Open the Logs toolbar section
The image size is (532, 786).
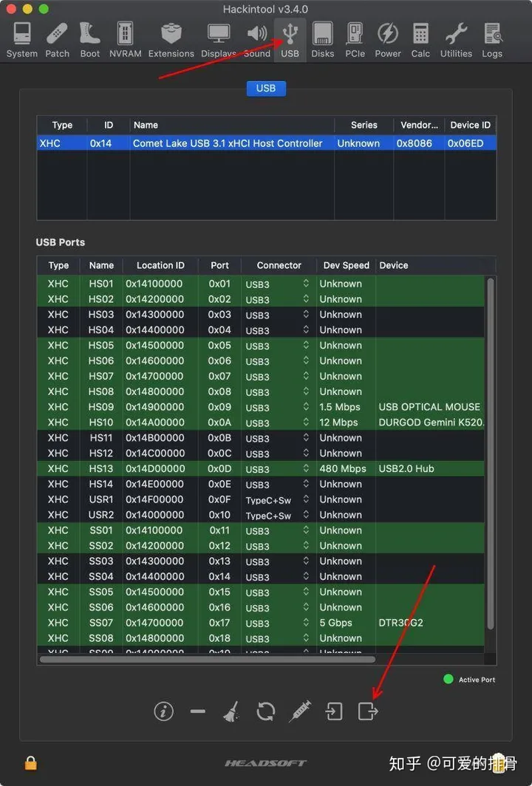pos(492,41)
